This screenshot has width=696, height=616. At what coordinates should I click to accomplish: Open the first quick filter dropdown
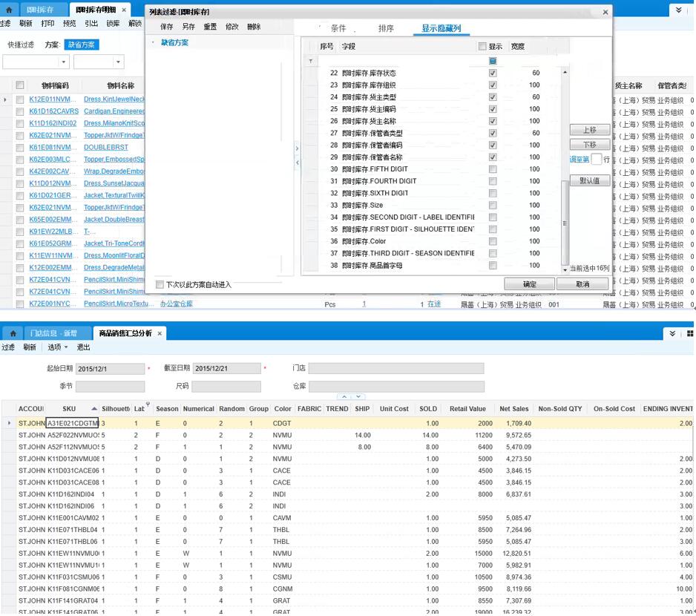click(64, 62)
